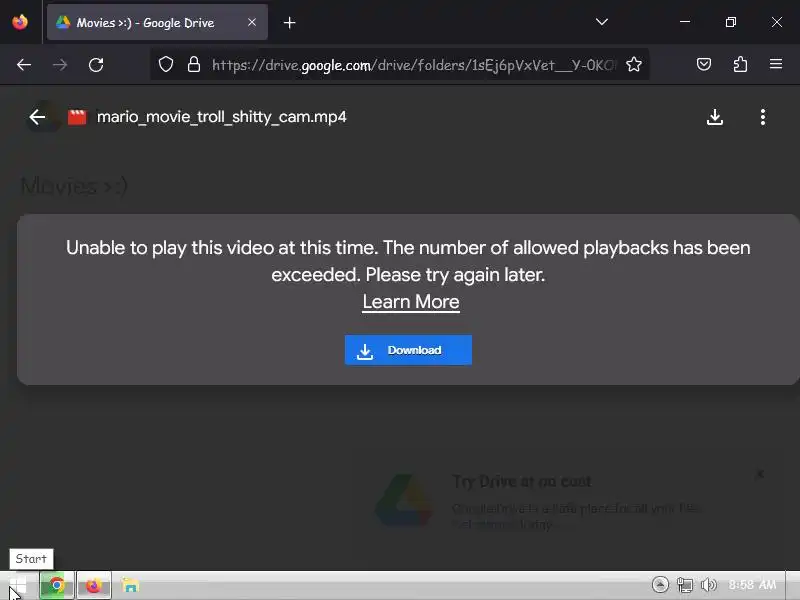Select the Movies >:) Google Drive tab
Image resolution: width=800 pixels, height=600 pixels.
tap(157, 22)
